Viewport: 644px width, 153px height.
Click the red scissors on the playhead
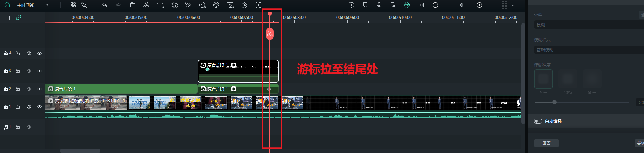tap(270, 34)
